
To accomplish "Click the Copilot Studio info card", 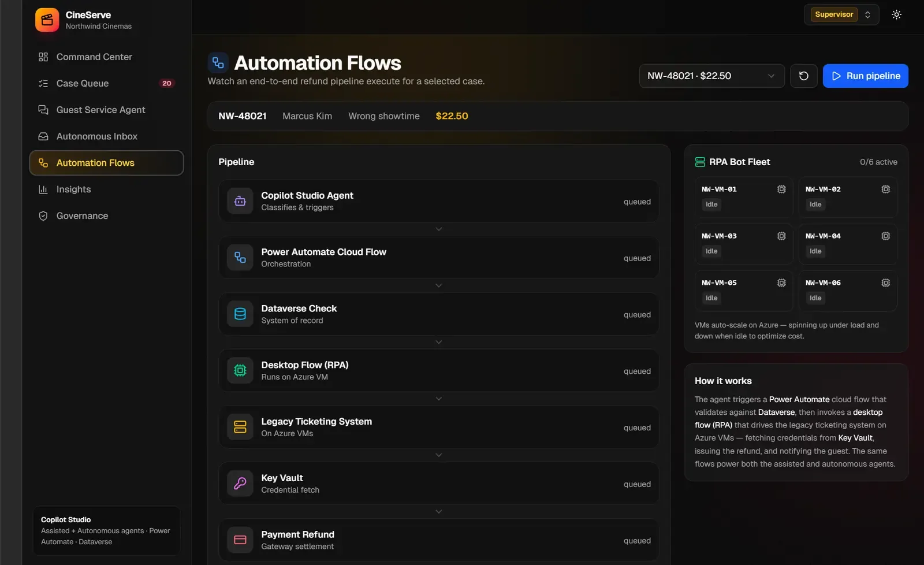I will click(106, 531).
